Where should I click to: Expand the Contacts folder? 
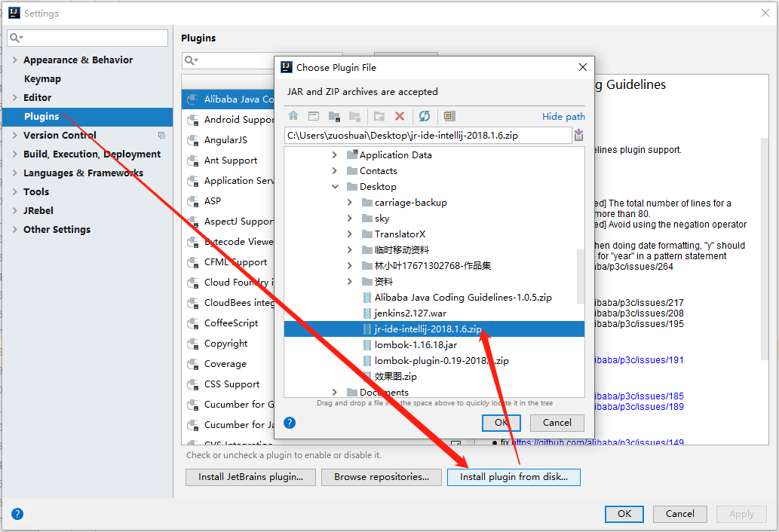pos(334,171)
